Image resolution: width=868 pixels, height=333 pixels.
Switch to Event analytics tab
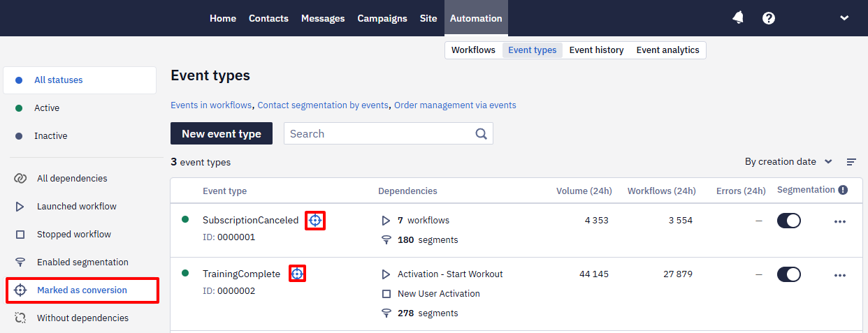[667, 50]
